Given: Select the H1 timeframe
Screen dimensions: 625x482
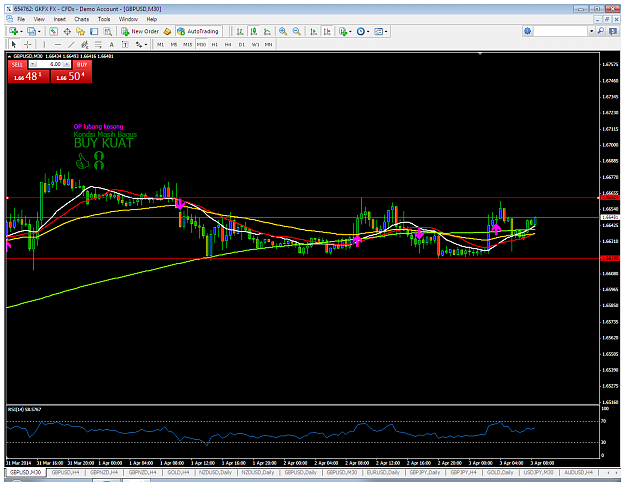Looking at the screenshot, I should [214, 45].
